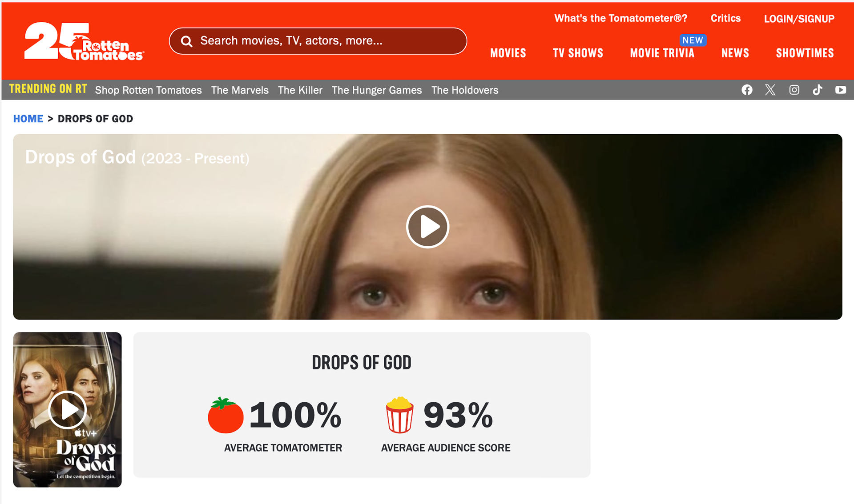The image size is (854, 504).
Task: Open the News menu
Action: [x=735, y=53]
